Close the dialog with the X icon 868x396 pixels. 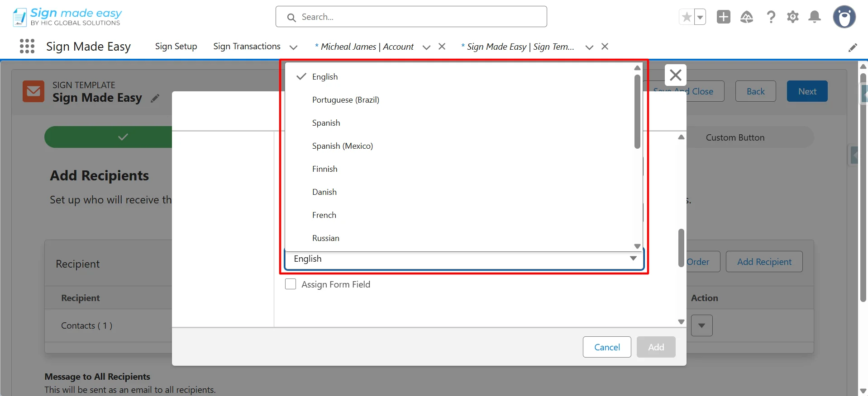pos(676,75)
